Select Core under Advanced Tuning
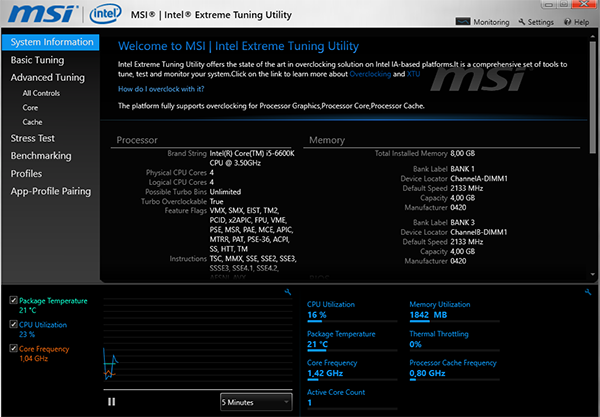The image size is (600, 417). click(x=30, y=108)
